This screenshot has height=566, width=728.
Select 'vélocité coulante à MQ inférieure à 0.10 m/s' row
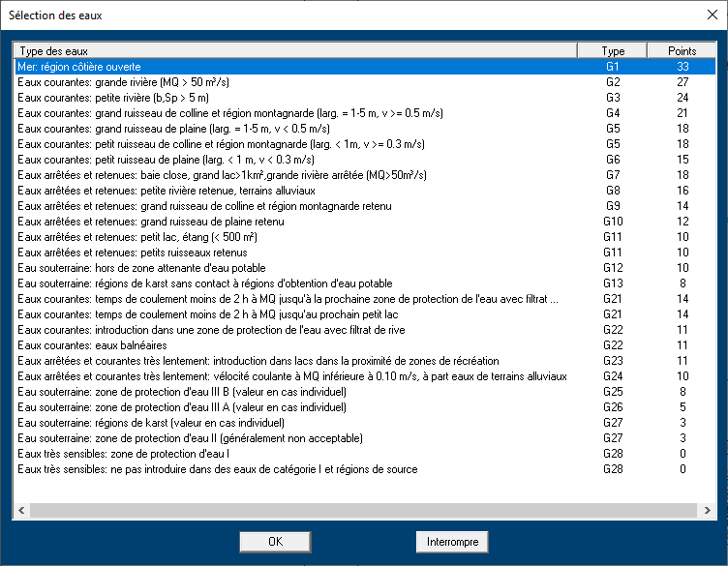pyautogui.click(x=365, y=376)
